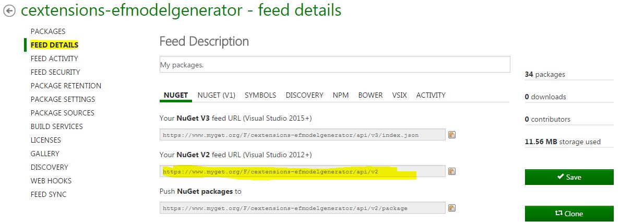Image resolution: width=644 pixels, height=222 pixels.
Task: Switch to the ACTIVITY tab
Action: pos(431,95)
